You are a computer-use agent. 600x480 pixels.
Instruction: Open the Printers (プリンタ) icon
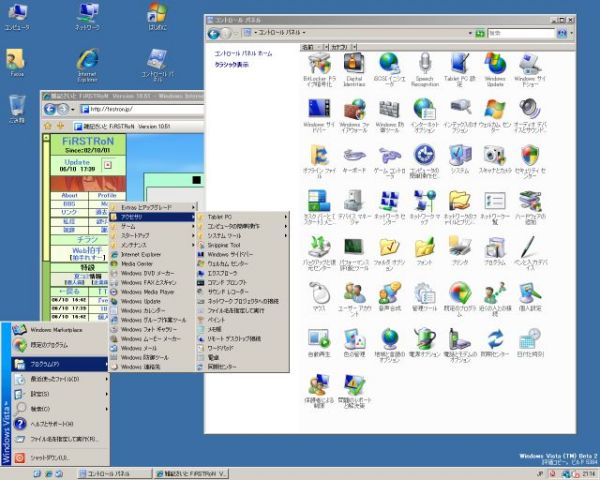(459, 250)
